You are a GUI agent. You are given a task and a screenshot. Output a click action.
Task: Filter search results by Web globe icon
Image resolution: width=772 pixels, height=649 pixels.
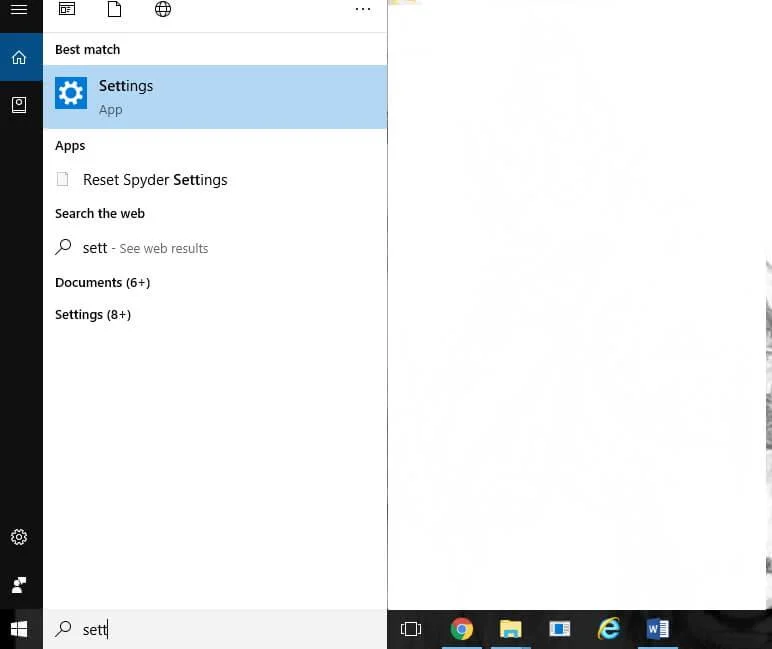pos(163,9)
